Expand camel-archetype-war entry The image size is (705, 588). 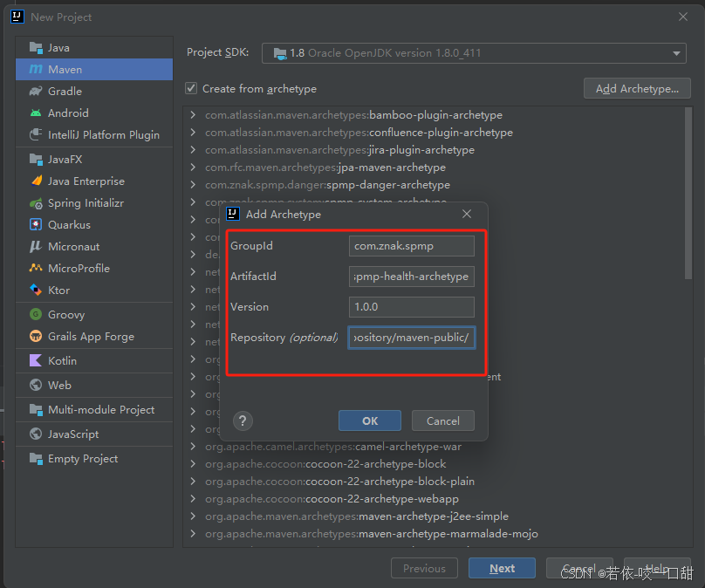[x=194, y=447]
